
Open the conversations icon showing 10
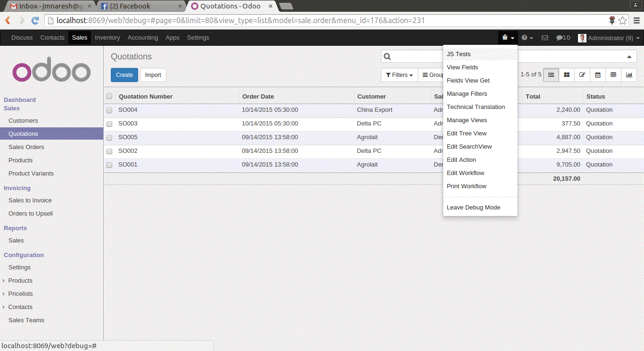point(563,38)
